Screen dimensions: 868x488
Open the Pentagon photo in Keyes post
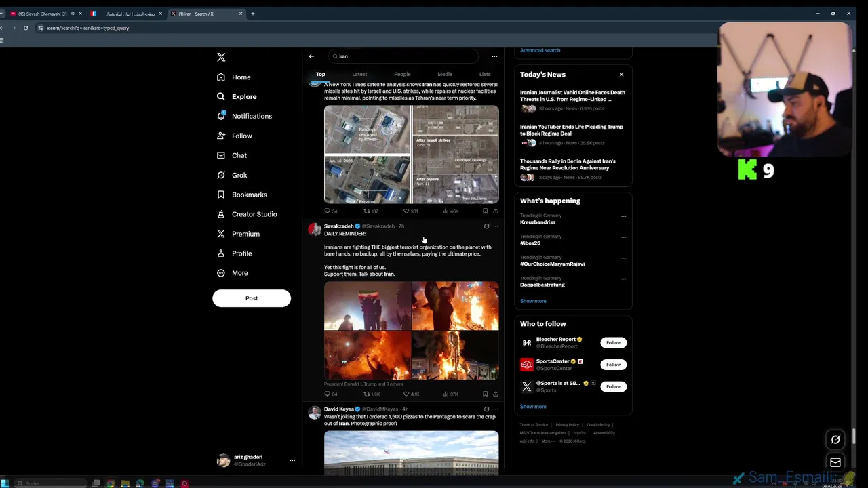411,453
